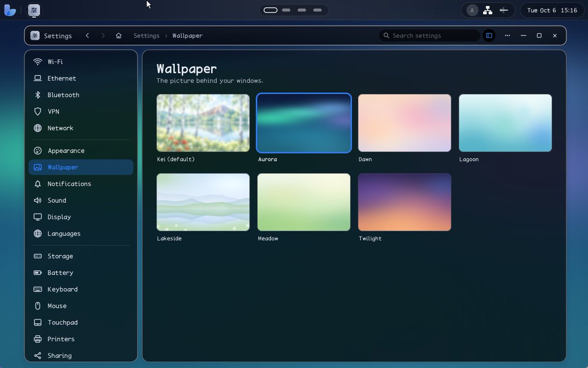Screen dimensions: 588x368
Task: Click the Storage drive icon
Action: click(x=38, y=256)
